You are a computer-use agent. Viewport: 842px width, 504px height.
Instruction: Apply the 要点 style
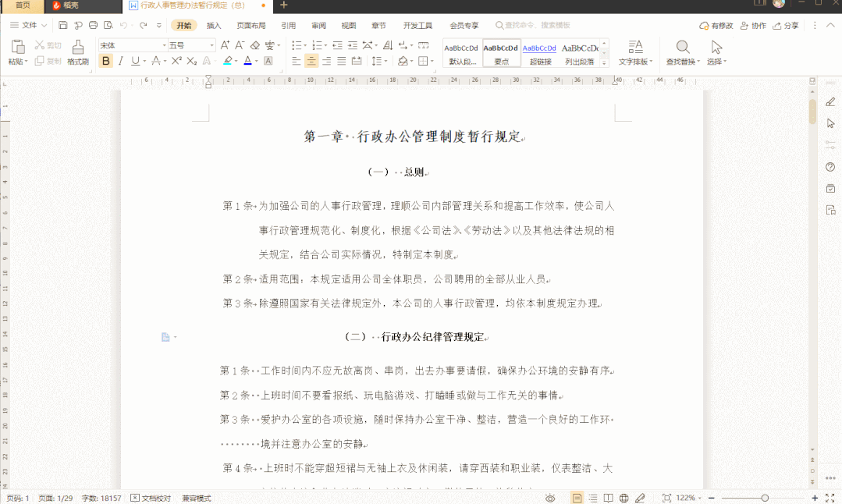502,52
